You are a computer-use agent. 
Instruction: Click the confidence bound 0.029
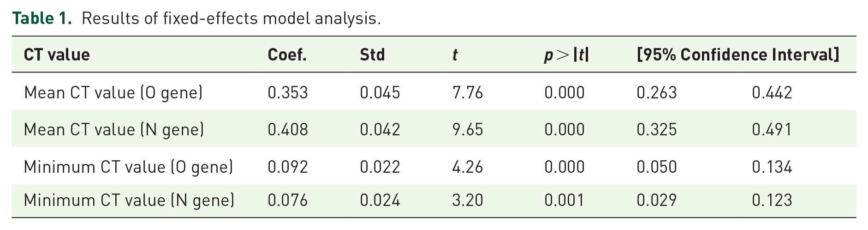click(x=657, y=200)
